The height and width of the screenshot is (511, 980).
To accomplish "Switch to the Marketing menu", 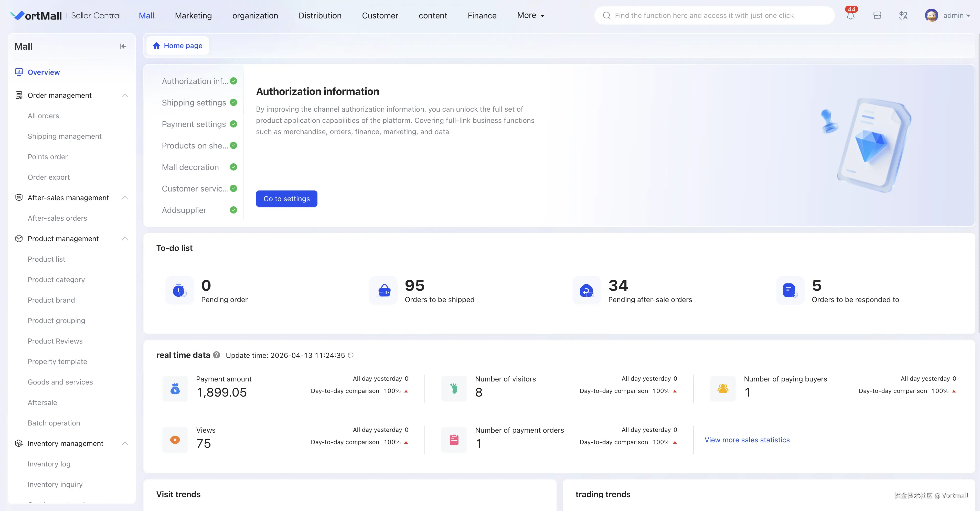I will tap(193, 16).
